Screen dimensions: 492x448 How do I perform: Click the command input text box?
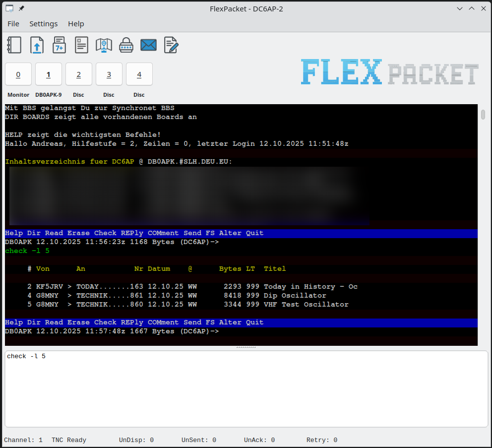(246, 388)
